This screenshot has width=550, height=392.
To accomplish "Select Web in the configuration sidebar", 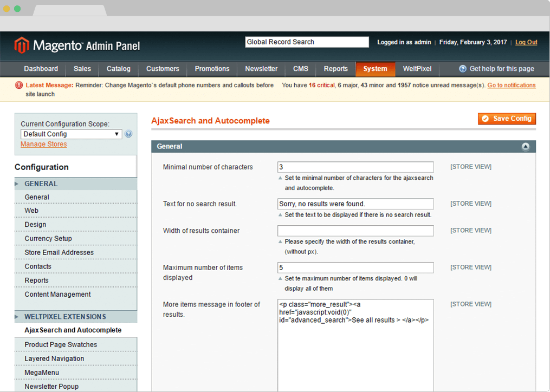I will (76, 211).
